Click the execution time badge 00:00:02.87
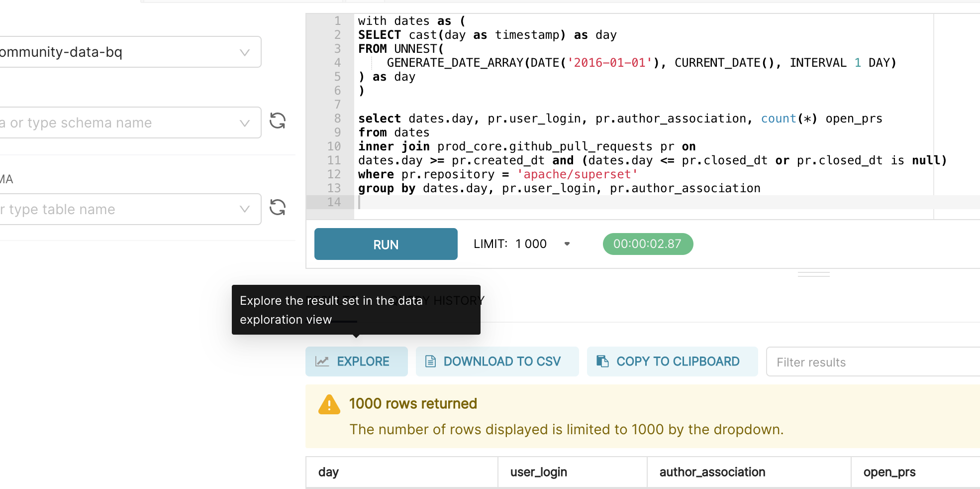 pyautogui.click(x=647, y=244)
